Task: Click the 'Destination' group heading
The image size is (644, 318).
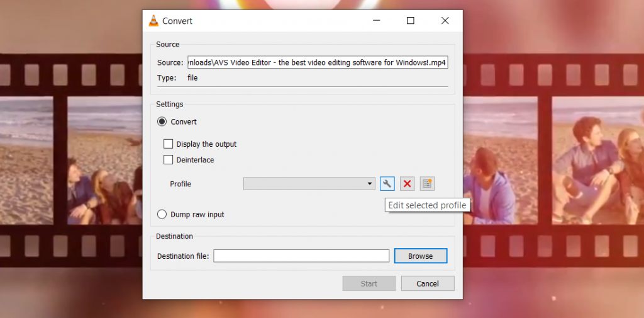Action: pos(175,236)
